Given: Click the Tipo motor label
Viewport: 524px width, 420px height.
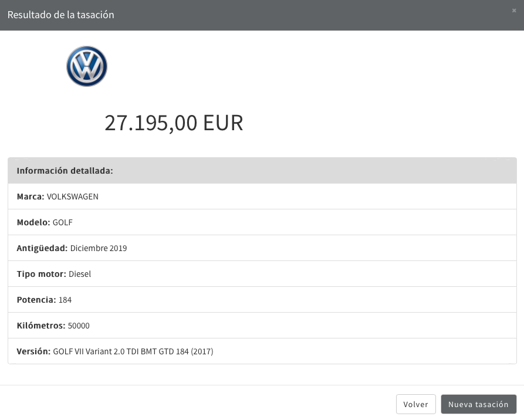Looking at the screenshot, I should point(41,274).
